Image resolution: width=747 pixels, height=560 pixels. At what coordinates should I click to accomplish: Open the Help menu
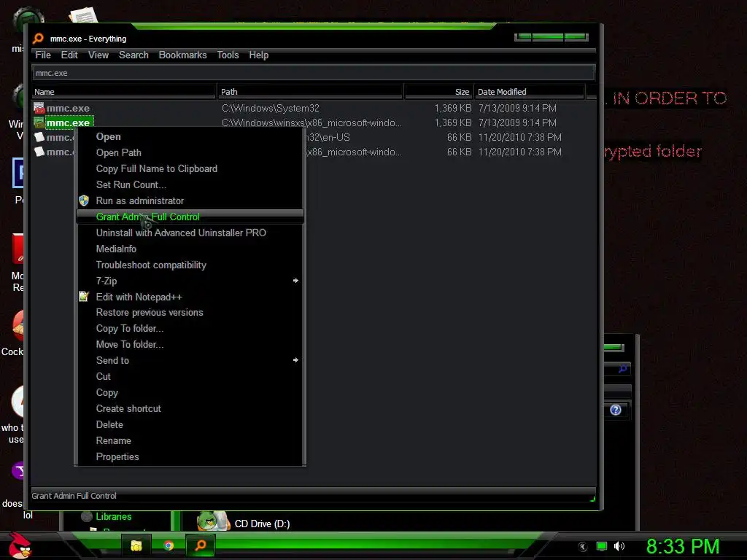[259, 55]
